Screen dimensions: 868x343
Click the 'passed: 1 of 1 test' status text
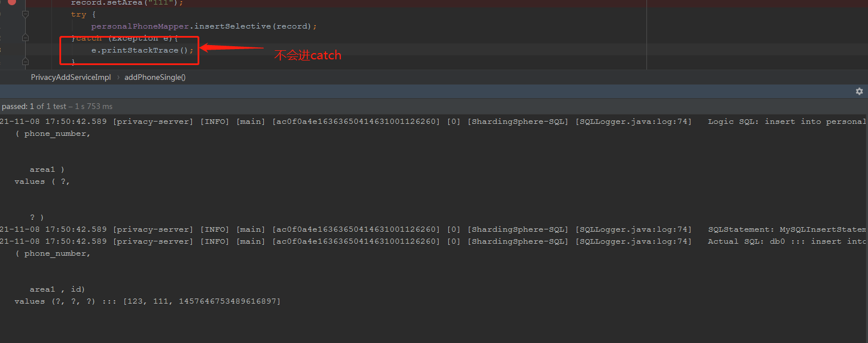pos(57,106)
